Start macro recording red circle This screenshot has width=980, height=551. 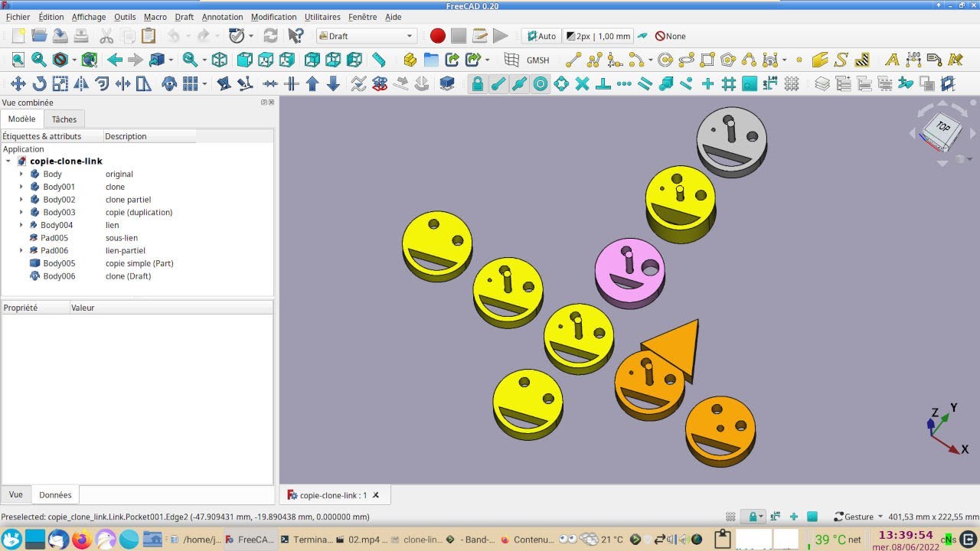point(437,36)
